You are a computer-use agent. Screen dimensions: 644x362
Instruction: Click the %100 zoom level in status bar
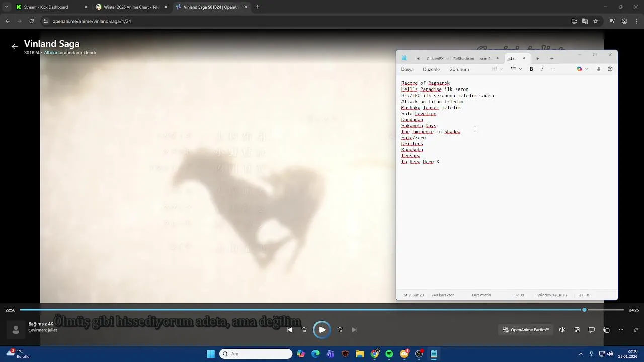click(519, 295)
